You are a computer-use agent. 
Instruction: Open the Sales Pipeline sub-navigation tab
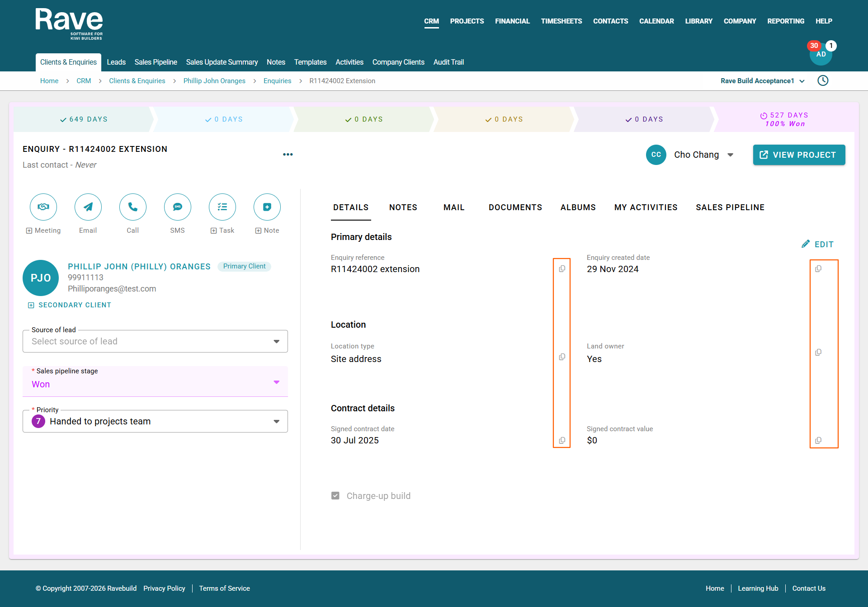point(156,62)
